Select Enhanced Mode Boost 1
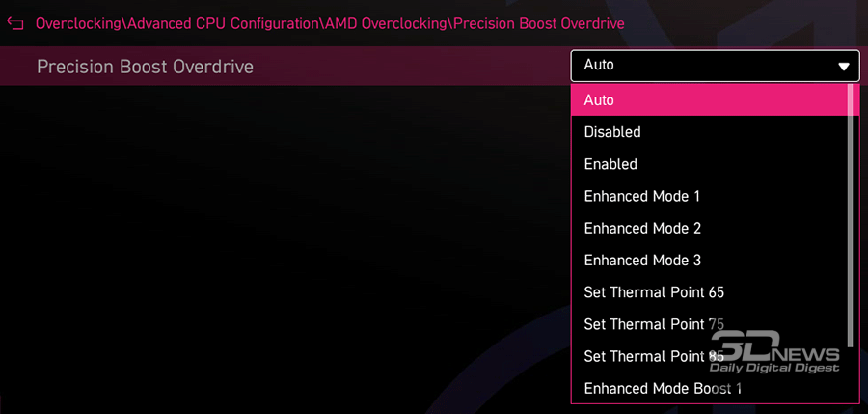The height and width of the screenshot is (414, 868). pos(663,388)
